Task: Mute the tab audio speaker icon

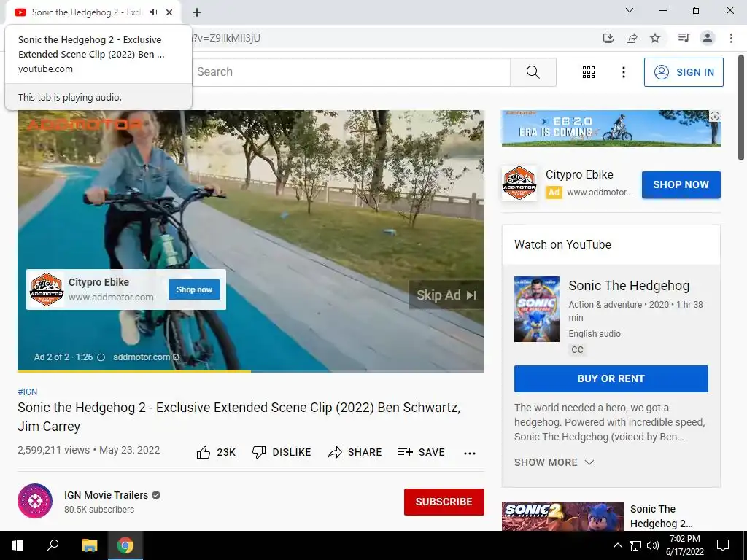Action: click(x=153, y=12)
